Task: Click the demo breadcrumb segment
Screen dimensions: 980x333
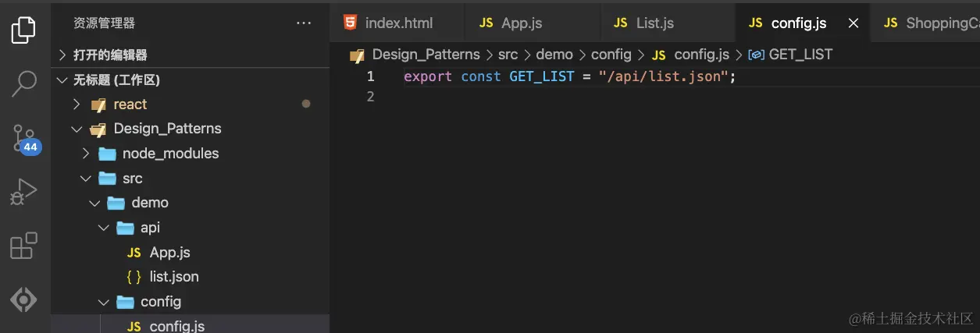Action: click(554, 55)
